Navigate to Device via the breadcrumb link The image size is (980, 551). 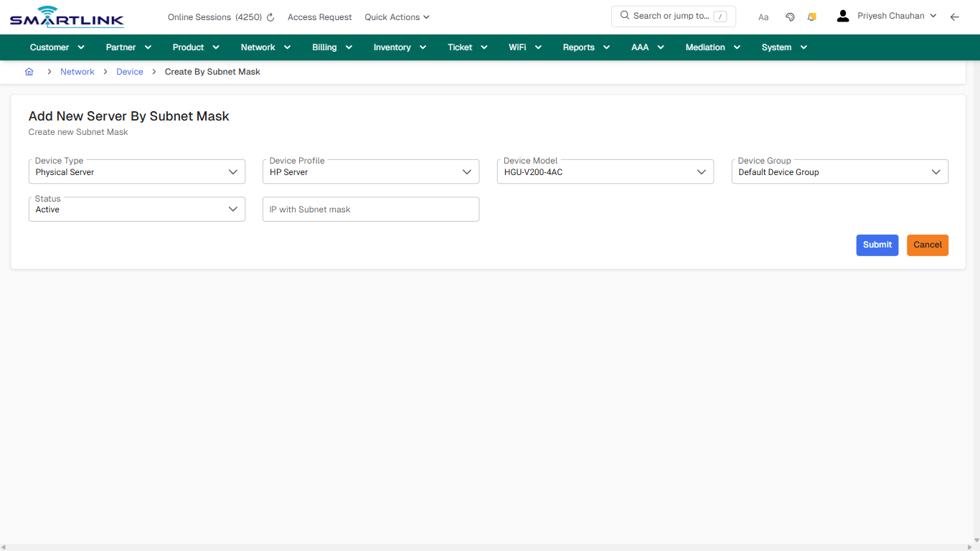[x=129, y=72]
